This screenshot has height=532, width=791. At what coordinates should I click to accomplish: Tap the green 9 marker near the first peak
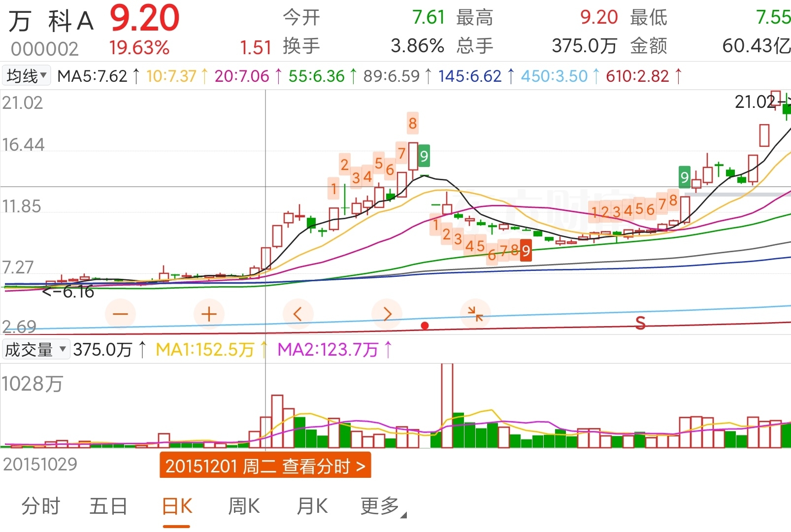[424, 156]
